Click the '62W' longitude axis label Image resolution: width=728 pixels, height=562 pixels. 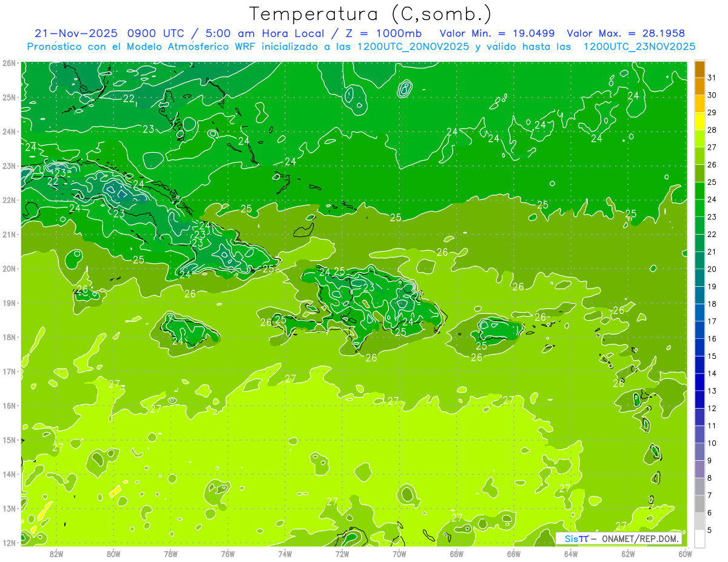tap(628, 554)
